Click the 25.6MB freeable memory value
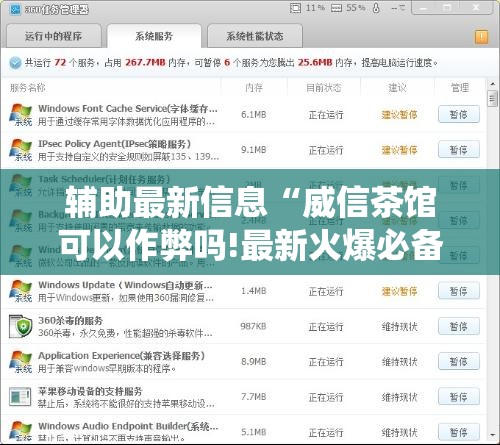500x445 pixels. [x=315, y=62]
